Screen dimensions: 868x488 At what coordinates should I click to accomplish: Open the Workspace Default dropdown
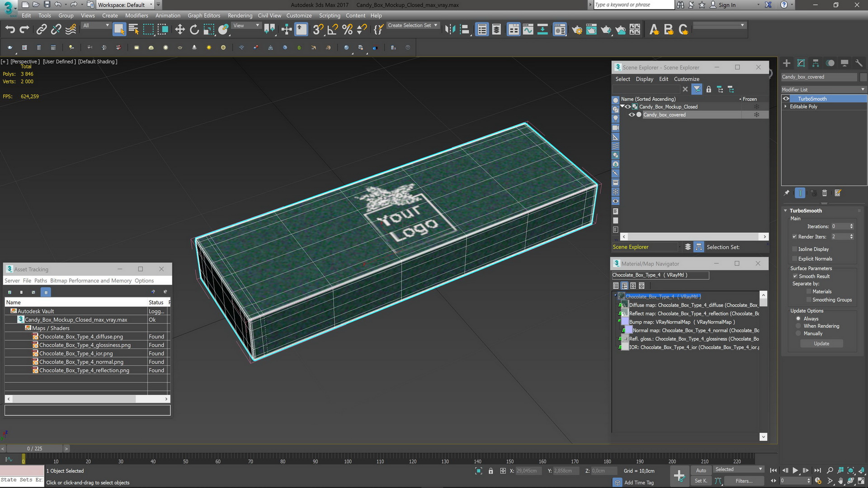point(125,5)
